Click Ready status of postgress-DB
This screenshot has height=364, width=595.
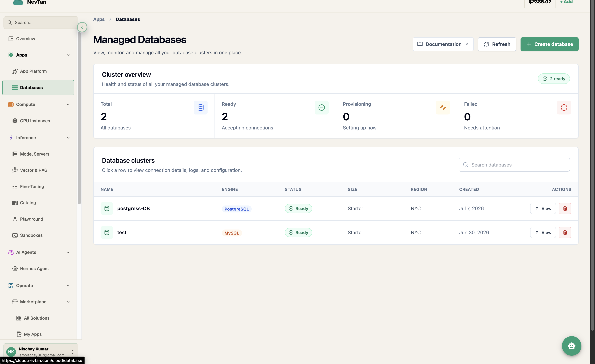point(298,208)
